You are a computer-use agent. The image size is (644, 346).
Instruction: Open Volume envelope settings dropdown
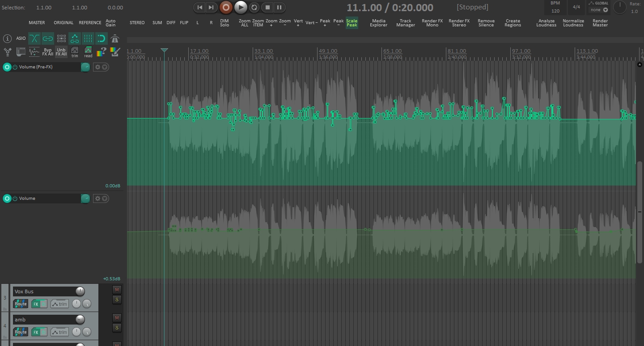[x=101, y=198]
